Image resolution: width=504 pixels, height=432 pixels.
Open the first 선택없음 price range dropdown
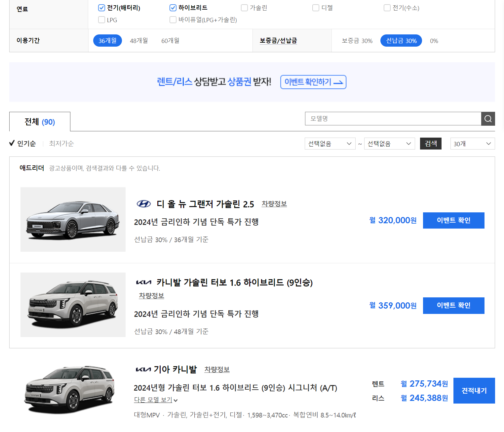click(x=330, y=144)
